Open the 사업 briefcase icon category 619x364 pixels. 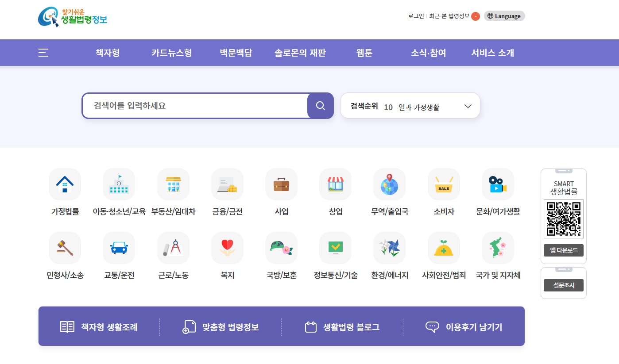[x=281, y=184]
